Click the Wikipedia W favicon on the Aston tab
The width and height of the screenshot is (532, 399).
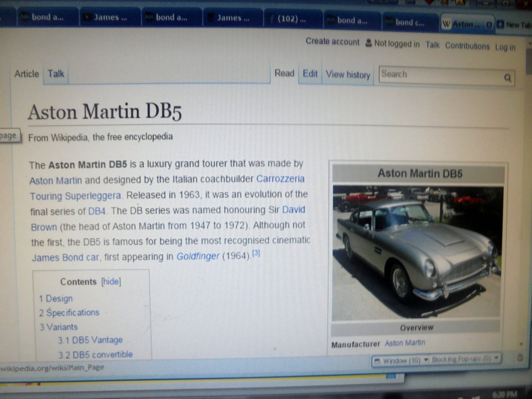tap(447, 24)
